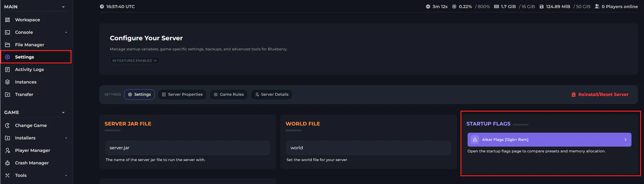Open Aikar Flags [12gb+ Ram] startup preset

pyautogui.click(x=549, y=140)
